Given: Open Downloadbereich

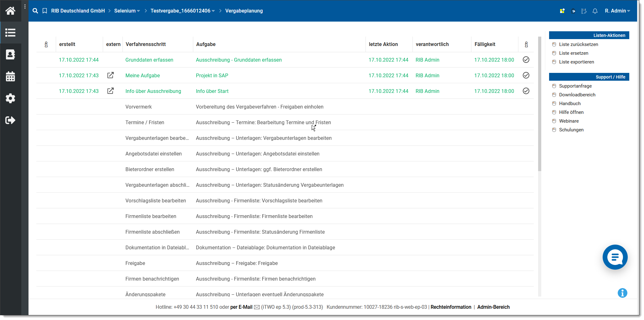Looking at the screenshot, I should pos(577,95).
